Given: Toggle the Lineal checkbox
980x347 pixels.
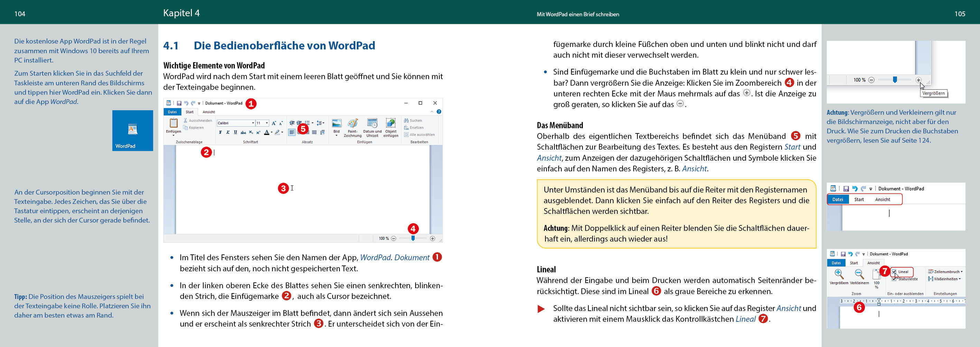Looking at the screenshot, I should [894, 272].
